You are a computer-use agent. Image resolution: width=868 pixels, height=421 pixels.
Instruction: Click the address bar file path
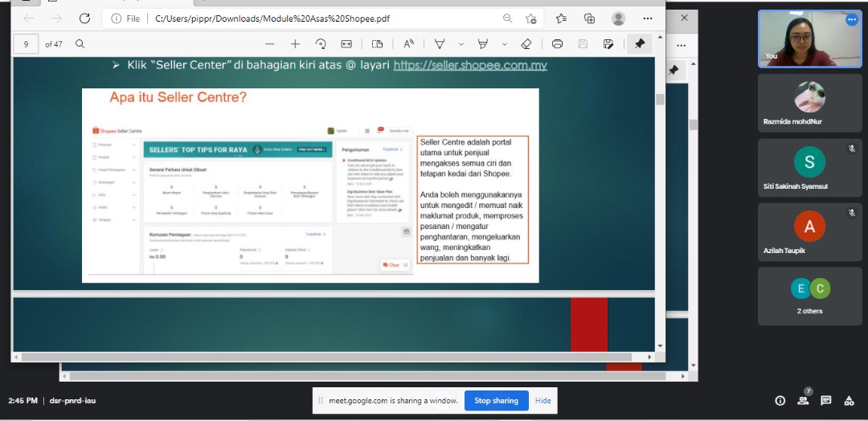click(272, 18)
